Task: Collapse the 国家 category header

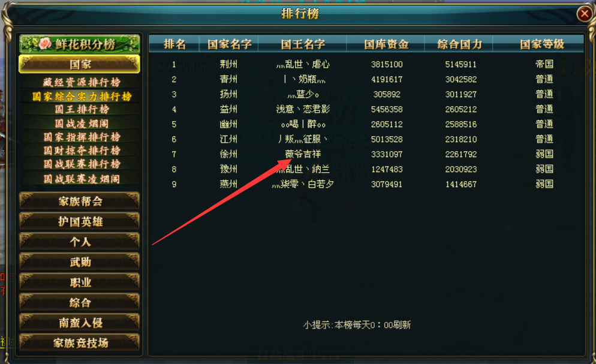Action: click(79, 64)
